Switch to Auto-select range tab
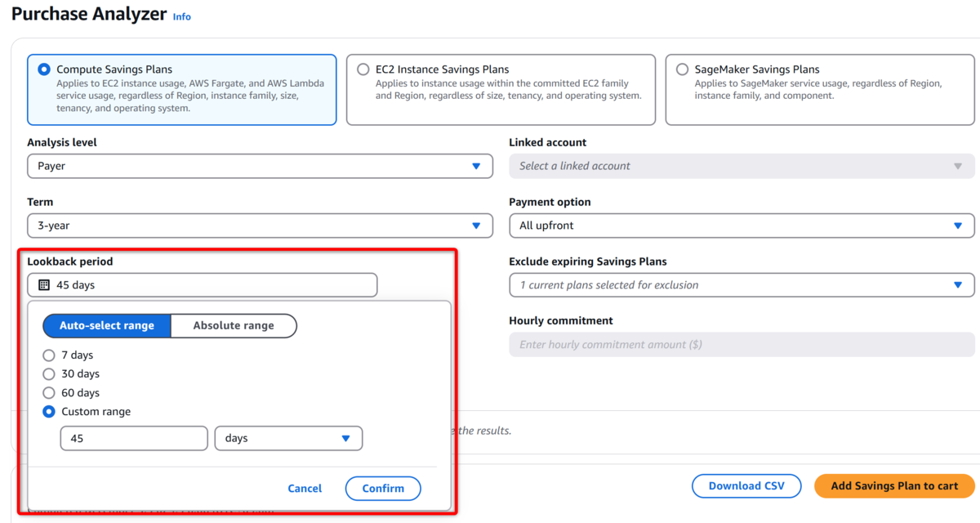The height and width of the screenshot is (523, 980). pos(107,325)
